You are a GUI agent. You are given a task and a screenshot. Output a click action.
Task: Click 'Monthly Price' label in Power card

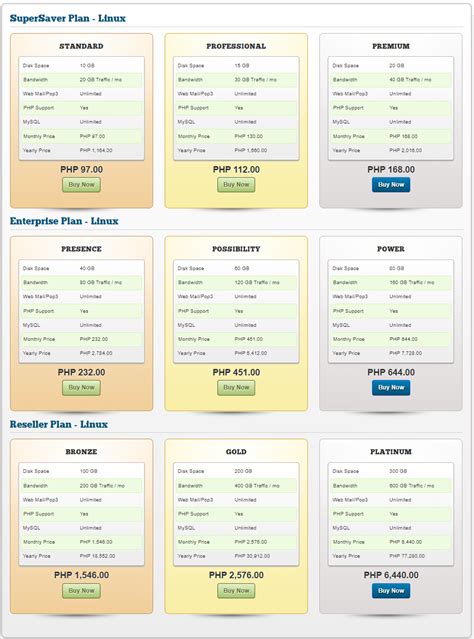348,339
